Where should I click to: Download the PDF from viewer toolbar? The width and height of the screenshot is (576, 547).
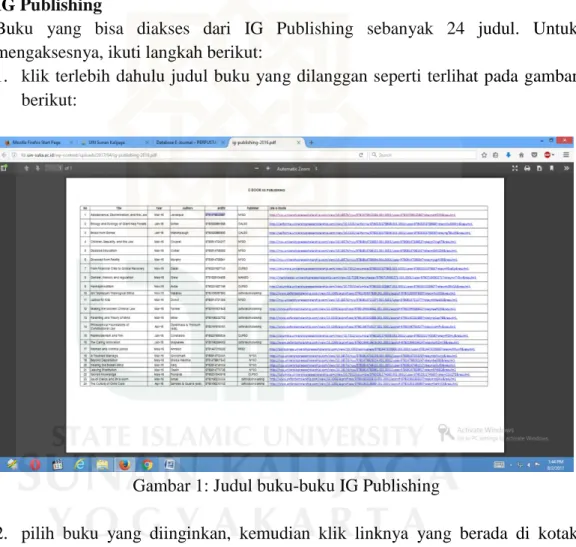click(539, 168)
